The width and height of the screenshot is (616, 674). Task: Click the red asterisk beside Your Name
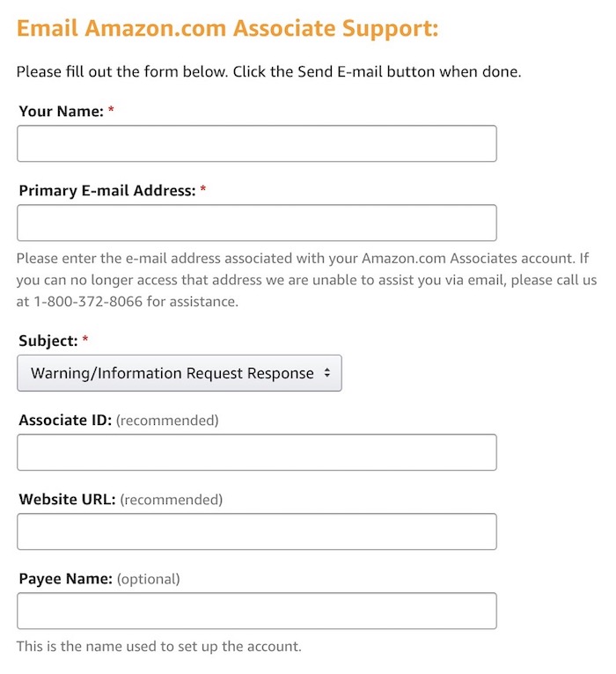(112, 111)
